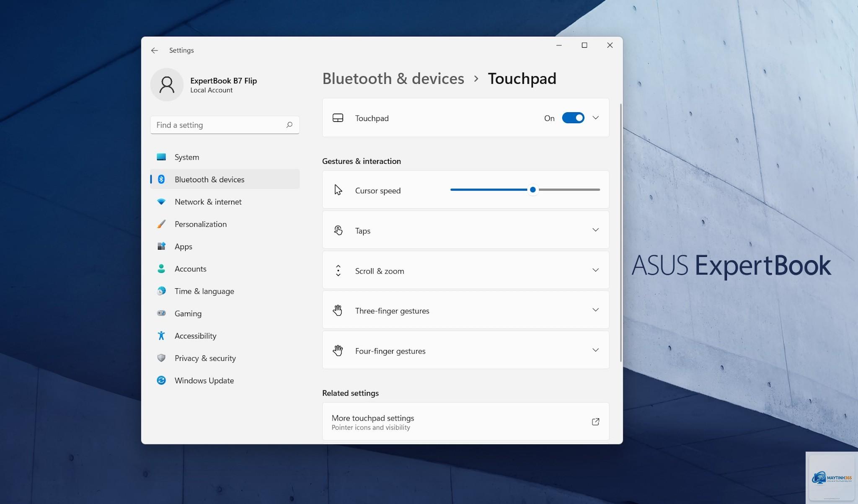Viewport: 858px width, 504px height.
Task: Expand the Scroll & zoom chevron
Action: pos(595,270)
